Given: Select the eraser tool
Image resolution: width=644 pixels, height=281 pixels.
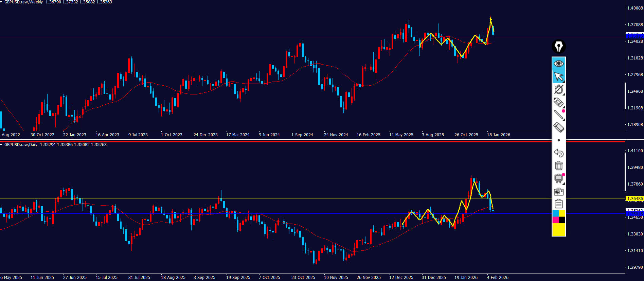Looking at the screenshot, I should point(558,127).
